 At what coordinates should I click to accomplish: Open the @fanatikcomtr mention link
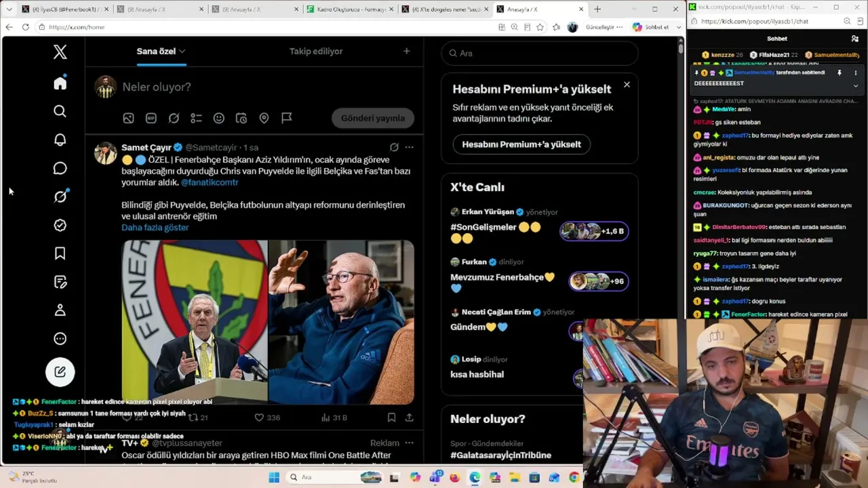click(210, 182)
